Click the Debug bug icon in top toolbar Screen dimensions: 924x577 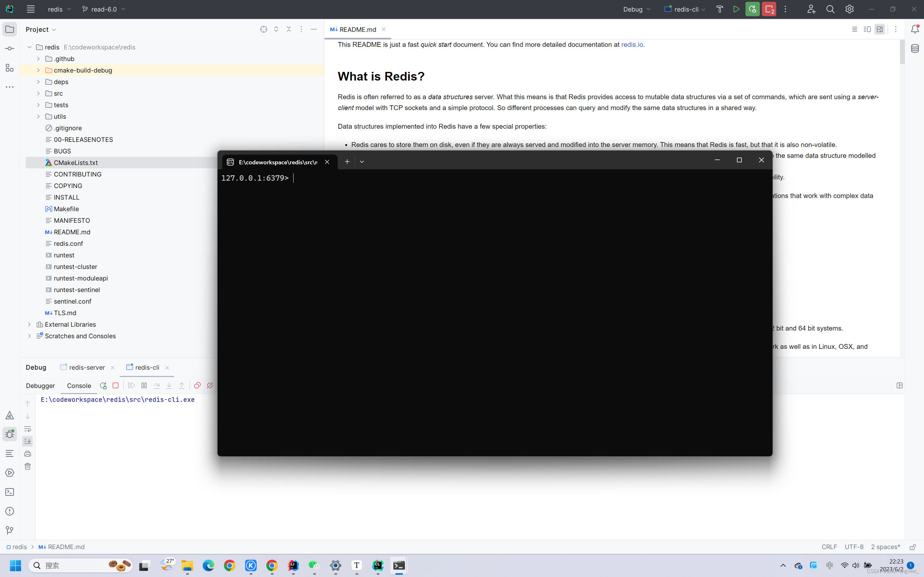click(x=752, y=9)
